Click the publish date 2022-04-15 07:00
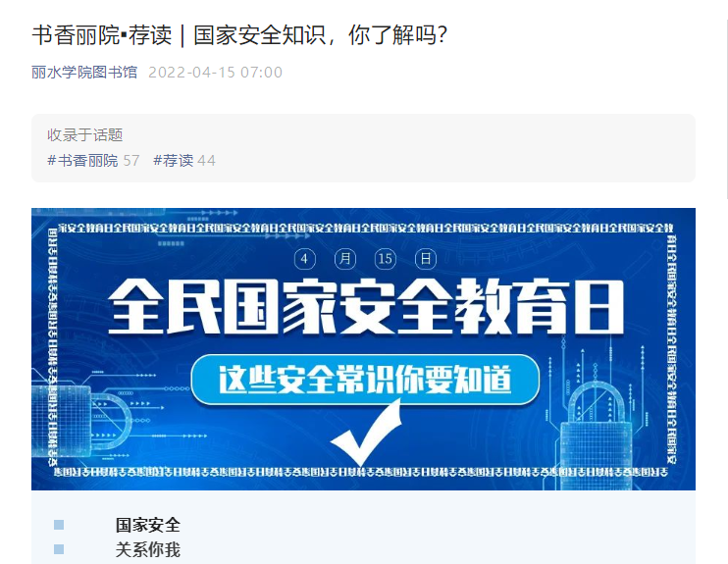 click(x=215, y=72)
